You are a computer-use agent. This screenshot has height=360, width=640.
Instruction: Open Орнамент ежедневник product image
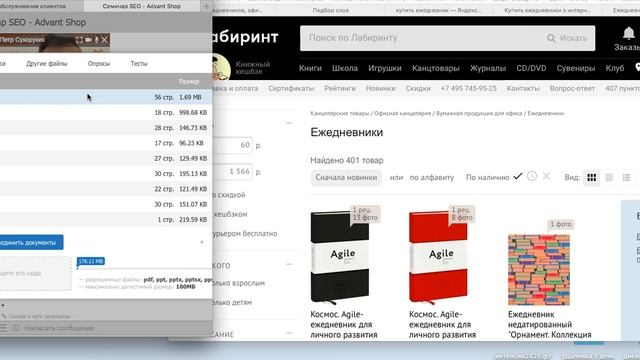[539, 270]
